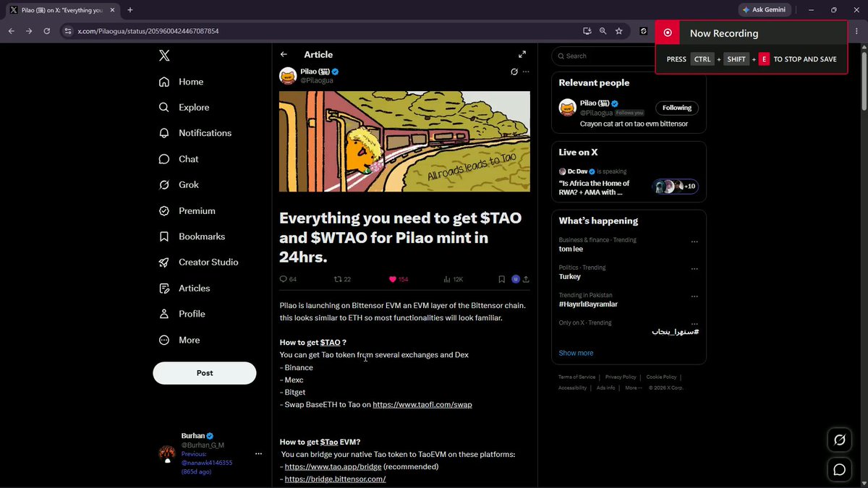The width and height of the screenshot is (868, 488).
Task: Click the Following button for Pilao
Action: coord(677,108)
